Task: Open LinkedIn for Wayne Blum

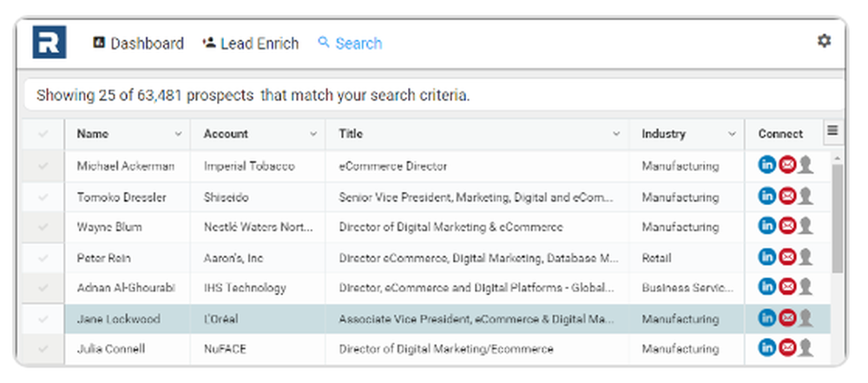Action: (766, 226)
